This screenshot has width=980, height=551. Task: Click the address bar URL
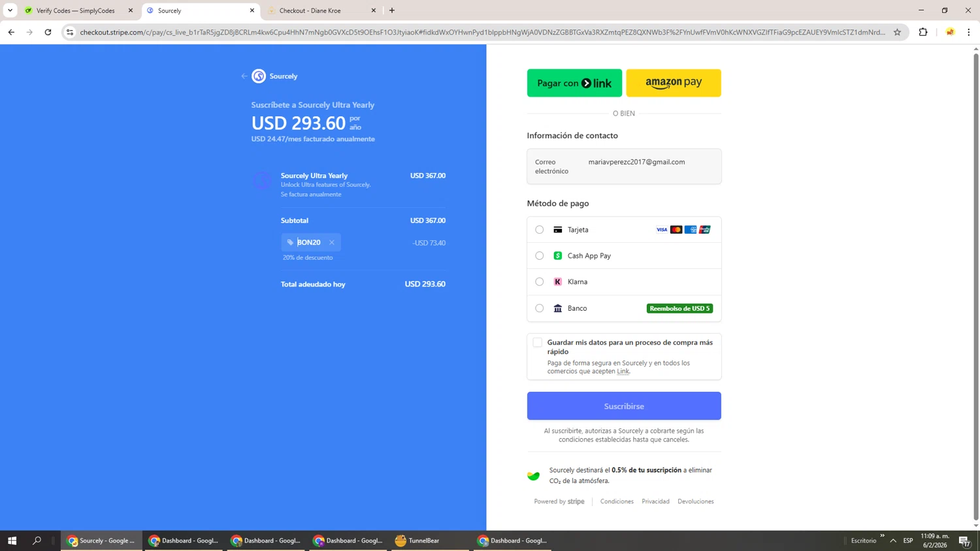(x=482, y=32)
